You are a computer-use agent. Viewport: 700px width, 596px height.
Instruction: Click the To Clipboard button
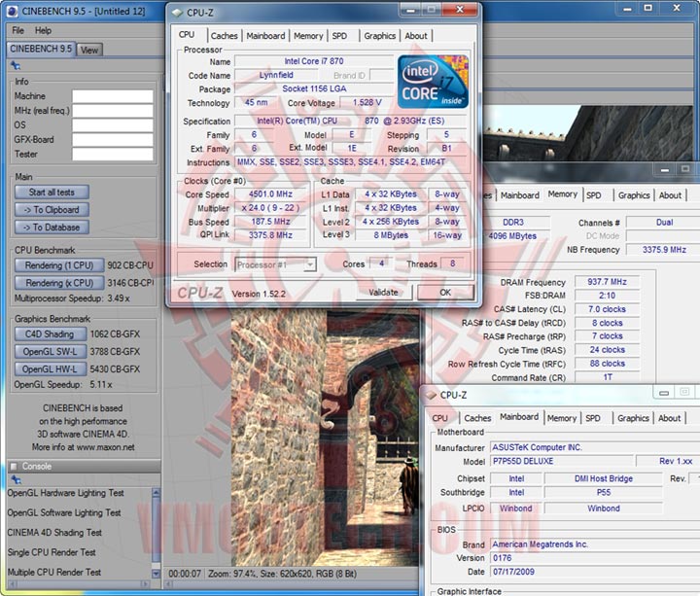click(52, 209)
